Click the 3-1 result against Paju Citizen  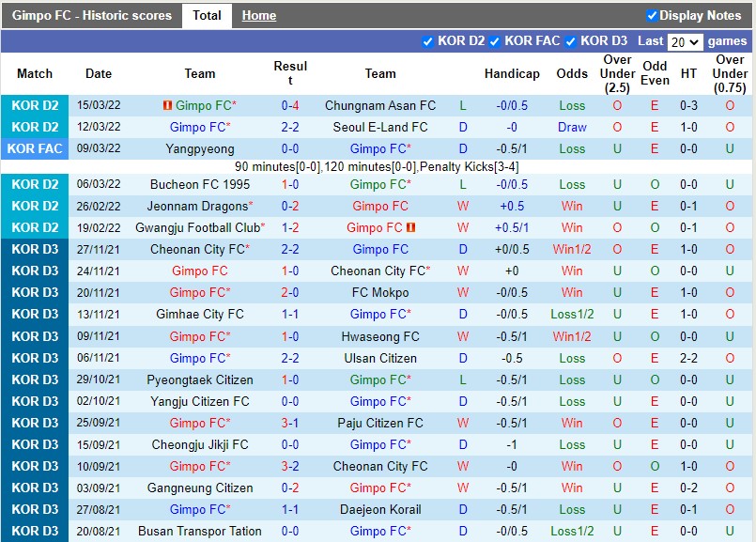pyautogui.click(x=290, y=424)
